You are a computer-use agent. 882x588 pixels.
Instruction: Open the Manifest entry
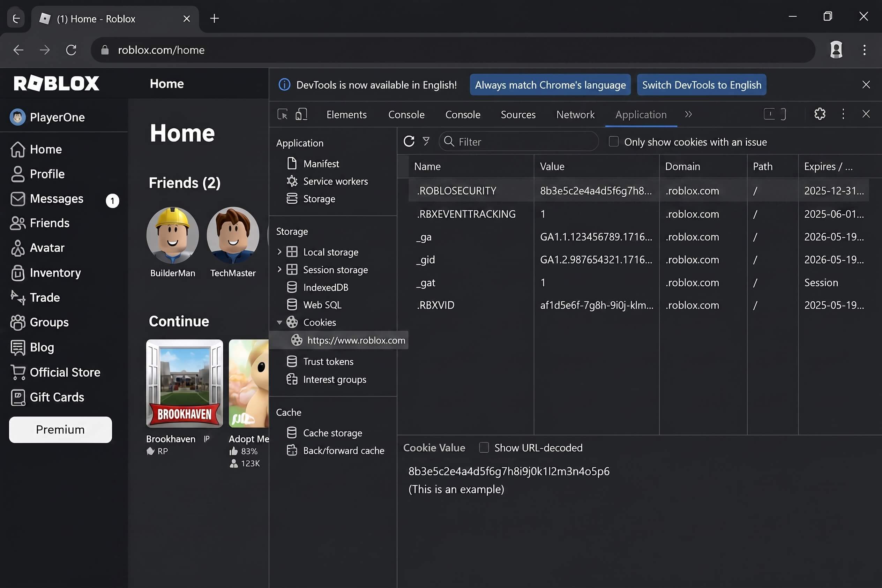[x=321, y=164]
